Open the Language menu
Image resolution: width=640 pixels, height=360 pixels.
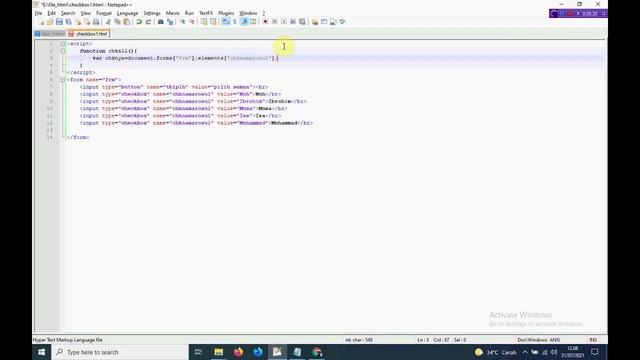[127, 13]
